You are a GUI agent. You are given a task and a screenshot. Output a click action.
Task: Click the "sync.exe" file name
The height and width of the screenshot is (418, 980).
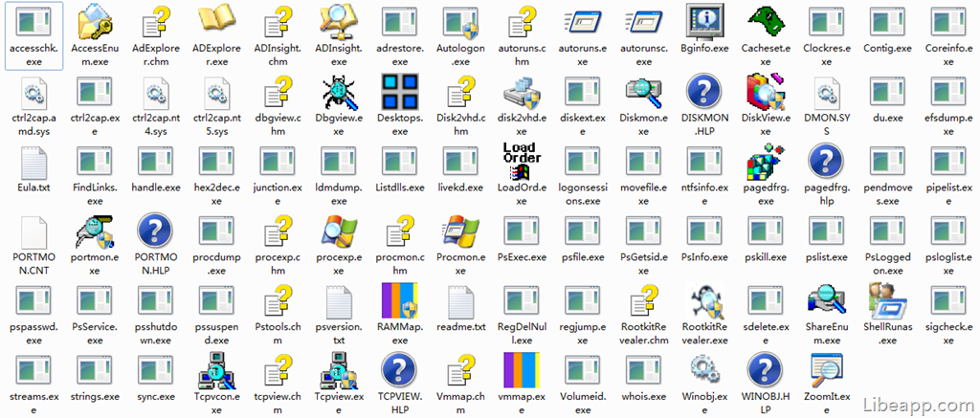[156, 397]
